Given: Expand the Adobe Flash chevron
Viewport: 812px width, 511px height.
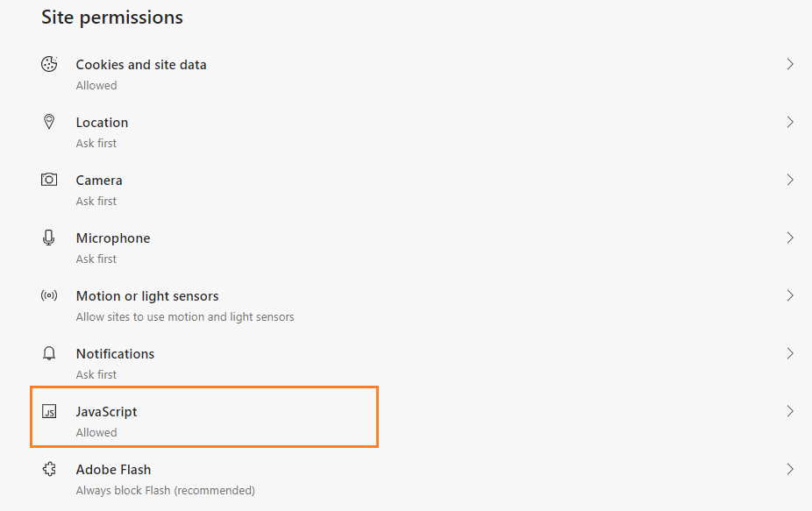Looking at the screenshot, I should tap(789, 469).
